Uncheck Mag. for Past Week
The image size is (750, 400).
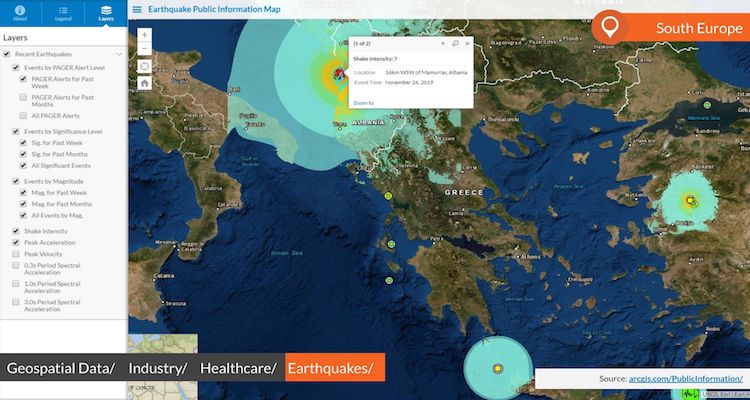23,193
